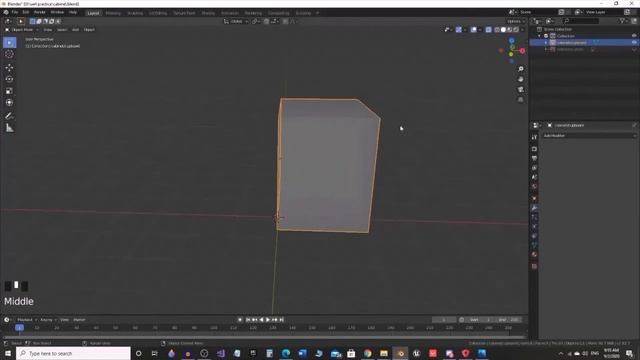Viewport: 640px width, 360px height.
Task: Choose the Annotate pencil tool
Action: tap(9, 116)
